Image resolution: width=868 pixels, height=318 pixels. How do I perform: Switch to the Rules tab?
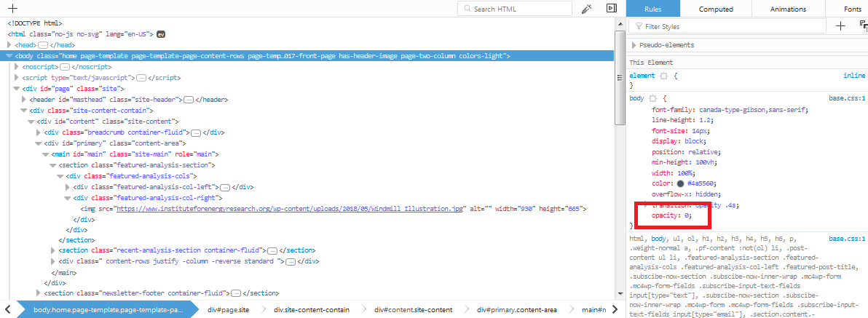click(x=652, y=9)
